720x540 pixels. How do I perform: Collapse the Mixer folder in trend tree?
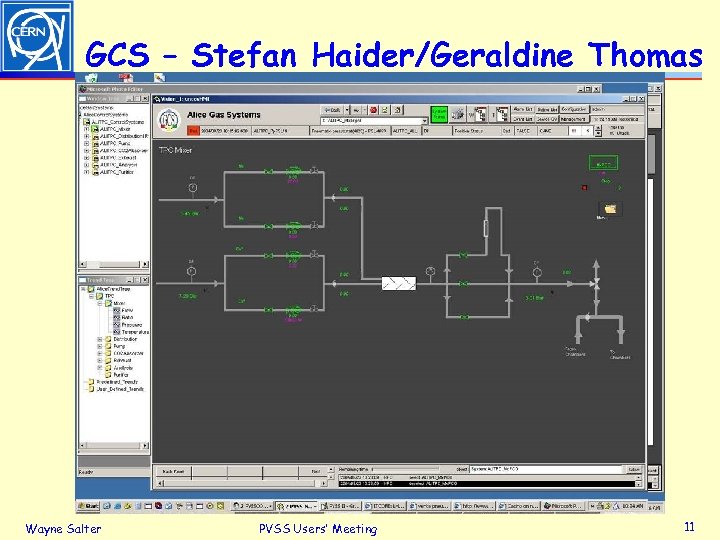[99, 304]
